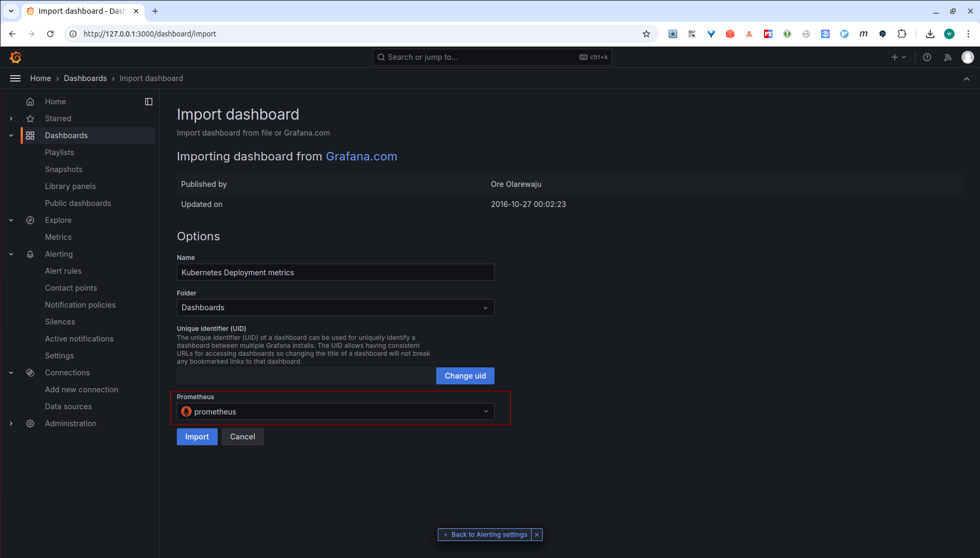Collapse the Explore section
Viewport: 980px width, 558px height.
11,220
